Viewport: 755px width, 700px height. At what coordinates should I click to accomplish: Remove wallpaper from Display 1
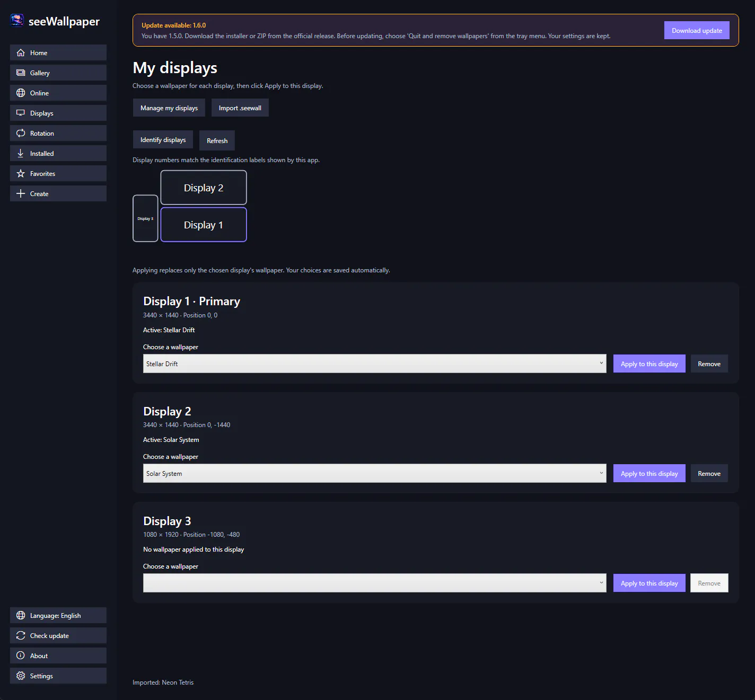(x=709, y=364)
